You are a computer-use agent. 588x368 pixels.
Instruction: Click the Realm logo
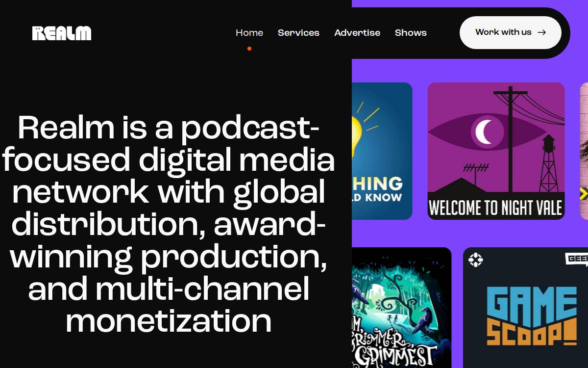coord(62,33)
